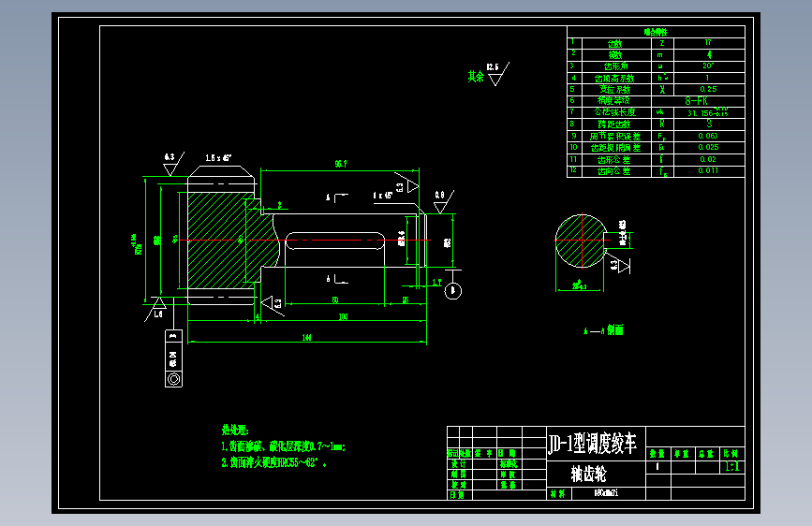
Task: Click the 144 overall length dimension
Action: (306, 338)
